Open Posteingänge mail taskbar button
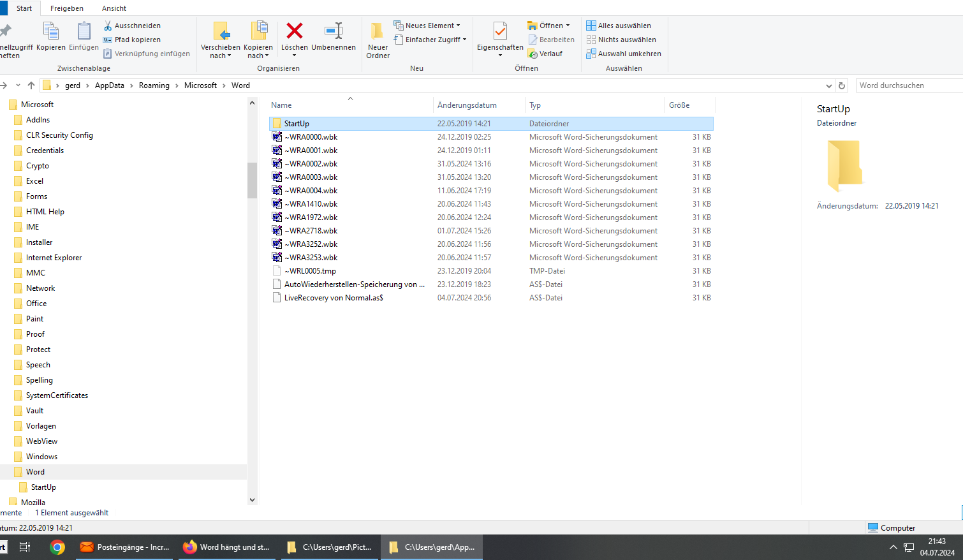This screenshot has width=963, height=560. (124, 547)
